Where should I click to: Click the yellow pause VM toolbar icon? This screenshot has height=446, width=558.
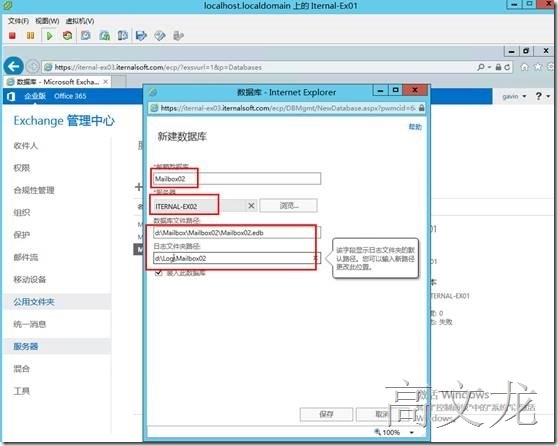click(x=31, y=36)
